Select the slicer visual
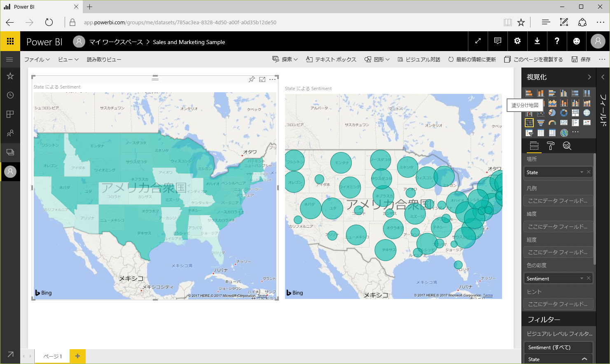The width and height of the screenshot is (610, 364). pos(529,133)
